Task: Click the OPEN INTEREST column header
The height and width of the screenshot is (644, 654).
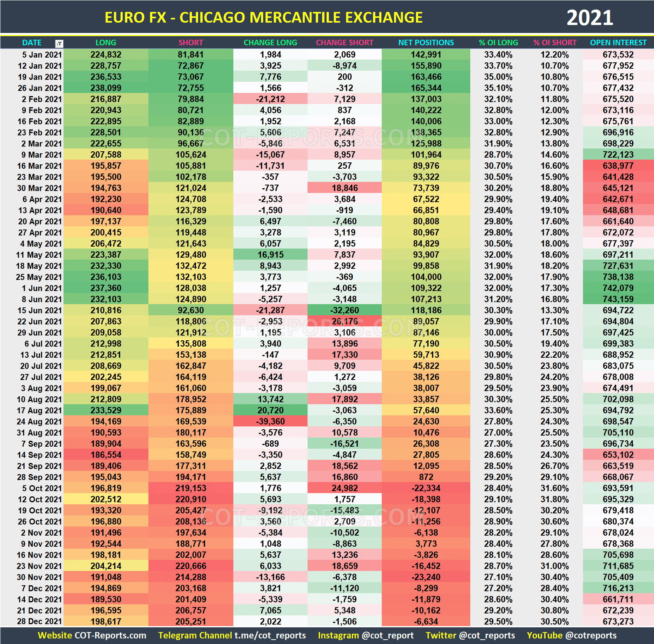Action: pos(617,42)
